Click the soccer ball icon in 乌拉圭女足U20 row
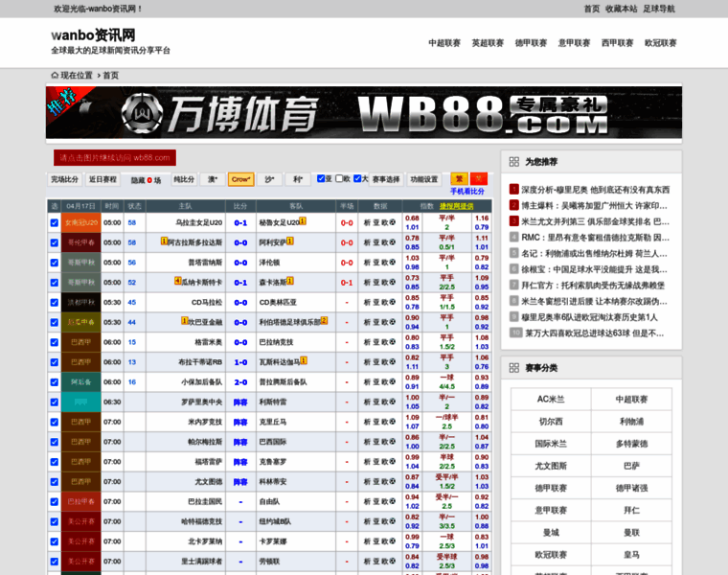 pos(393,222)
